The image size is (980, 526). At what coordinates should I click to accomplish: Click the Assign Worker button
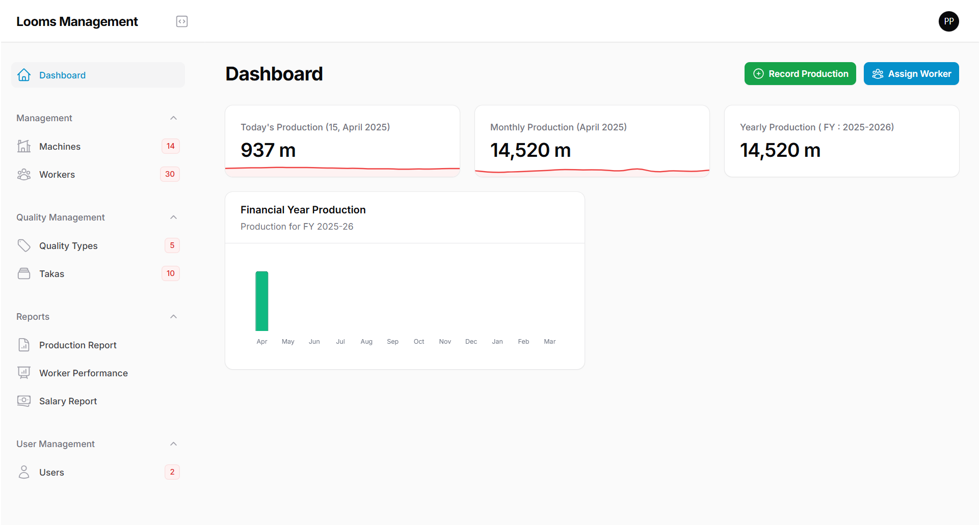click(x=911, y=73)
